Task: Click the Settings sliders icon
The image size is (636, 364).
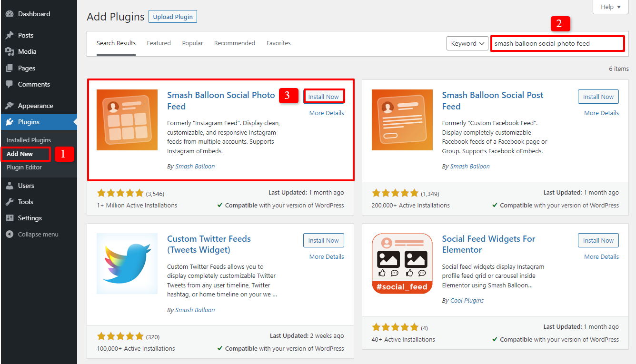Action: tap(10, 218)
